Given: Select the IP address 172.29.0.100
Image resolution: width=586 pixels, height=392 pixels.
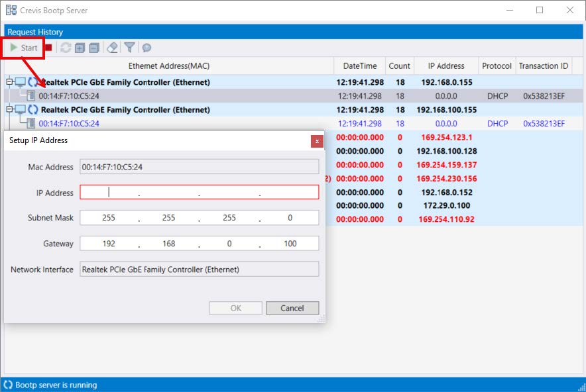Looking at the screenshot, I should [x=447, y=206].
